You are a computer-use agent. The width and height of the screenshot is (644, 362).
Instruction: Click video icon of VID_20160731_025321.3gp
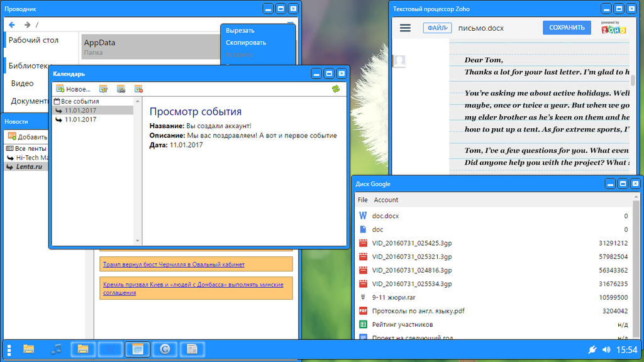tap(363, 256)
